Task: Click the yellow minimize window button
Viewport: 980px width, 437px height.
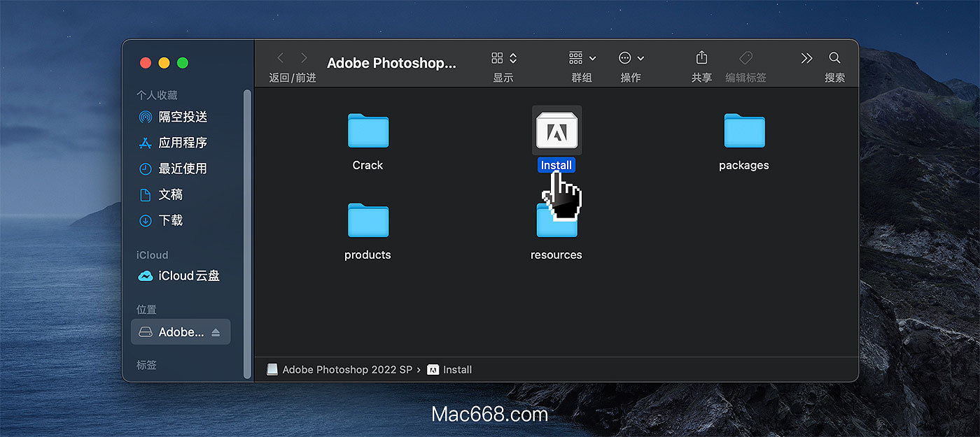Action: (164, 63)
